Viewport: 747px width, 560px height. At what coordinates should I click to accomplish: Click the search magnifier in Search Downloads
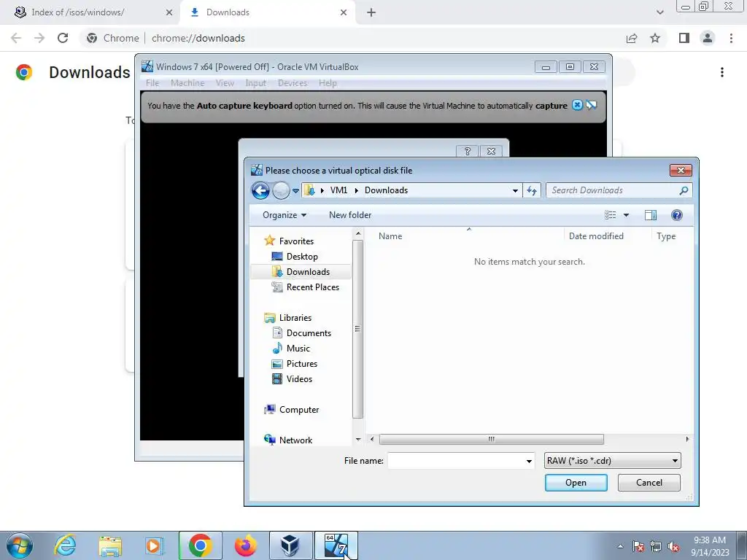click(x=684, y=190)
